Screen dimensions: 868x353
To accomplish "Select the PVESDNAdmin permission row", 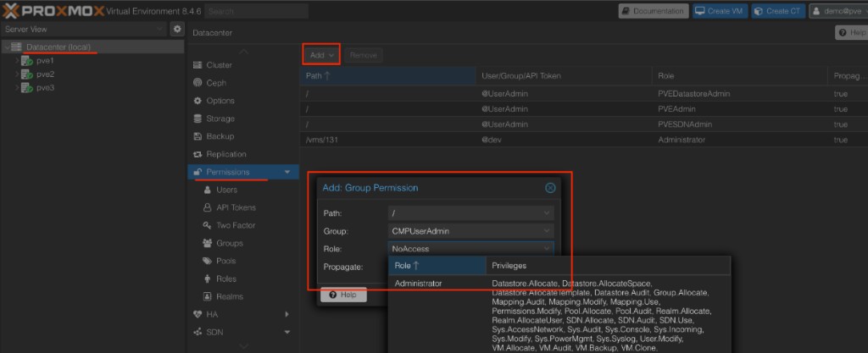I will pos(583,124).
